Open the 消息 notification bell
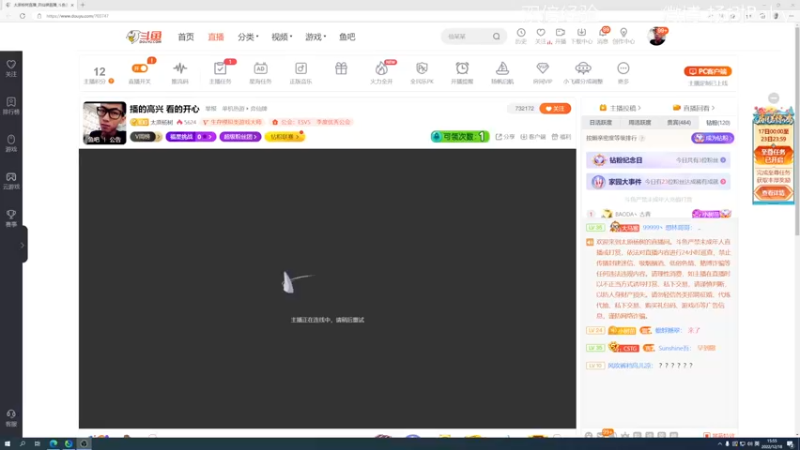The width and height of the screenshot is (800, 450). pos(603,36)
